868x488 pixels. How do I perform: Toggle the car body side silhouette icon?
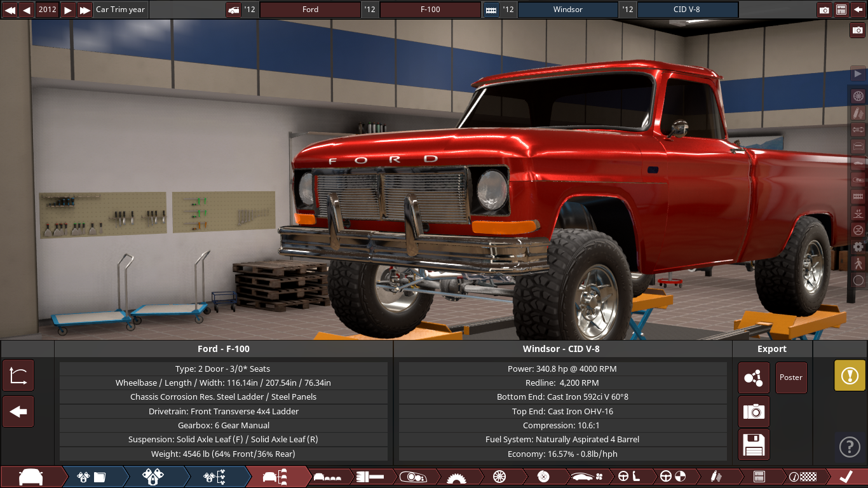(858, 163)
